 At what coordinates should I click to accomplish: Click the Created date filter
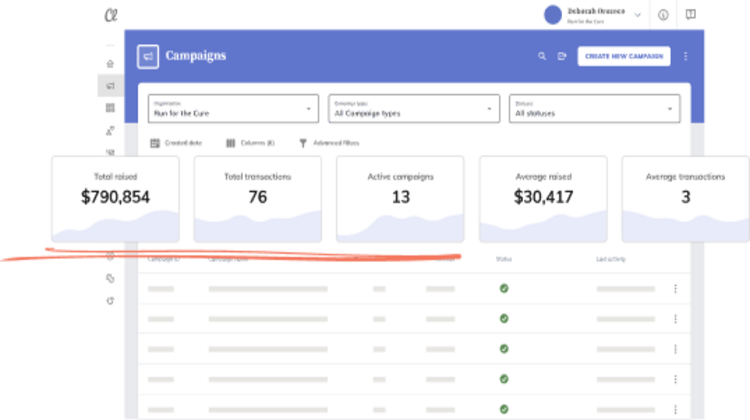point(176,143)
